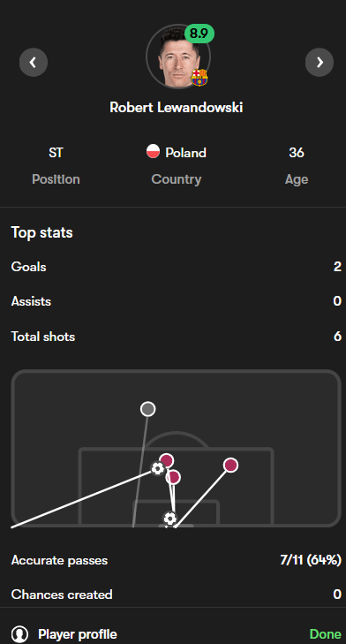The image size is (346, 644).
Task: Select the far-right crimson shot marker
Action: click(x=231, y=466)
